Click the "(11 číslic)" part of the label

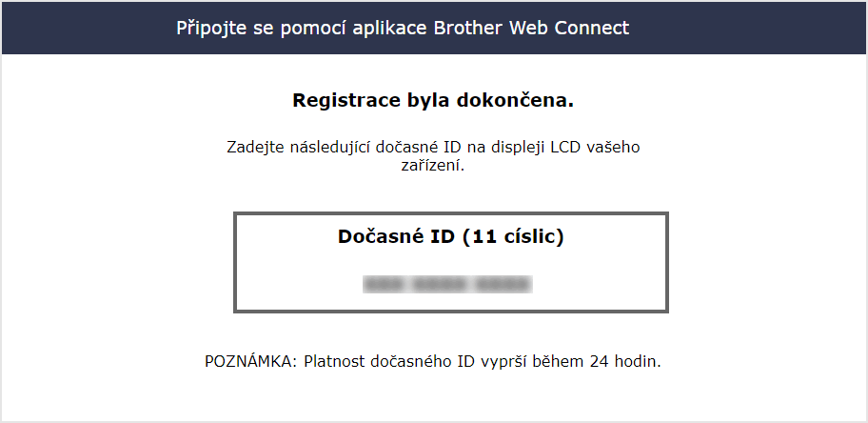point(513,236)
